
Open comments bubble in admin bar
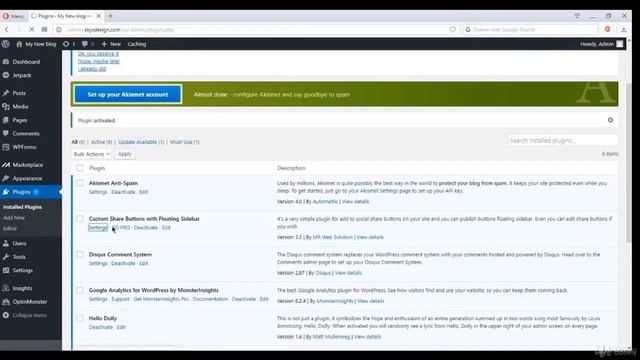click(x=88, y=44)
